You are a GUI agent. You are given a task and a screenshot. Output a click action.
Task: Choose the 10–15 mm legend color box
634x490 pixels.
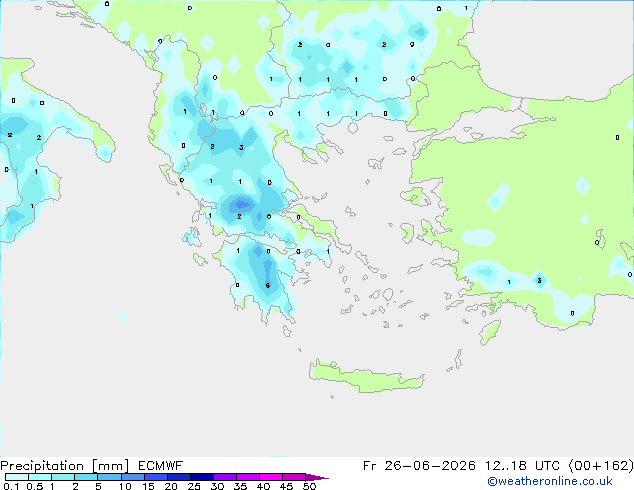pyautogui.click(x=132, y=477)
